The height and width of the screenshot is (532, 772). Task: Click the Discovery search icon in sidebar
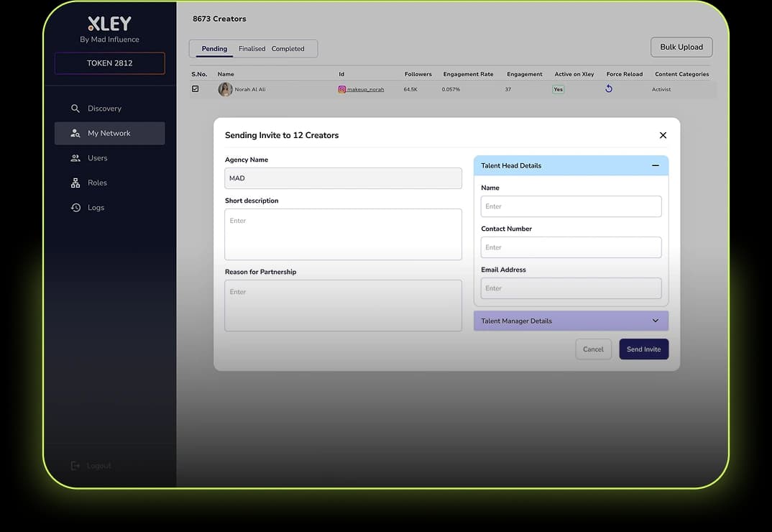[75, 109]
